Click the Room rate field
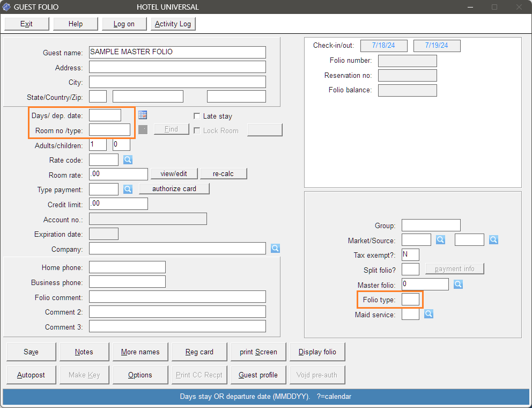The image size is (532, 408). click(x=119, y=174)
